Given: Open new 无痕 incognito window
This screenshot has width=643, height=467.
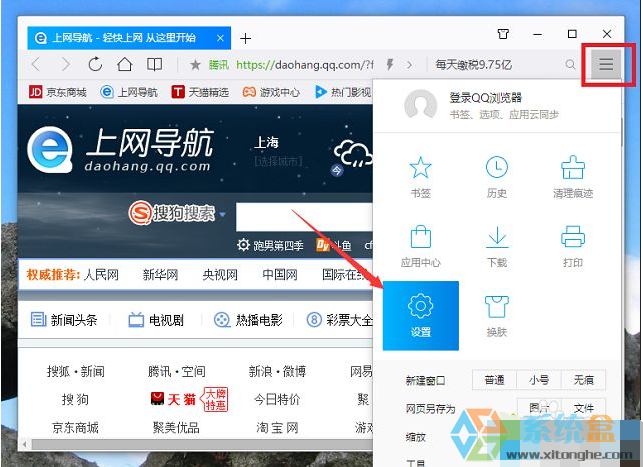Looking at the screenshot, I should (x=584, y=380).
